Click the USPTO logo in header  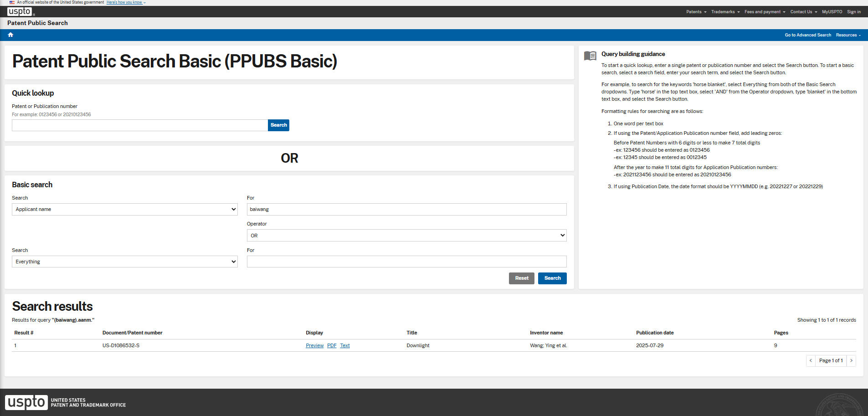[x=20, y=11]
